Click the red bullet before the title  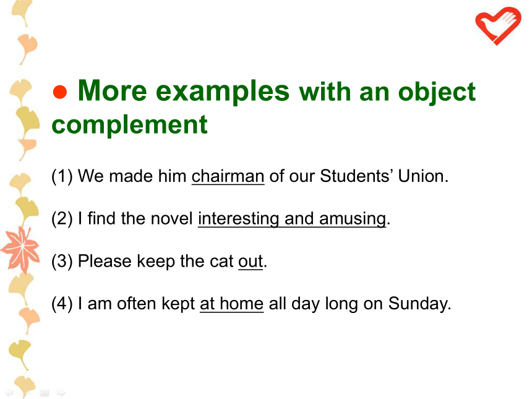(60, 92)
